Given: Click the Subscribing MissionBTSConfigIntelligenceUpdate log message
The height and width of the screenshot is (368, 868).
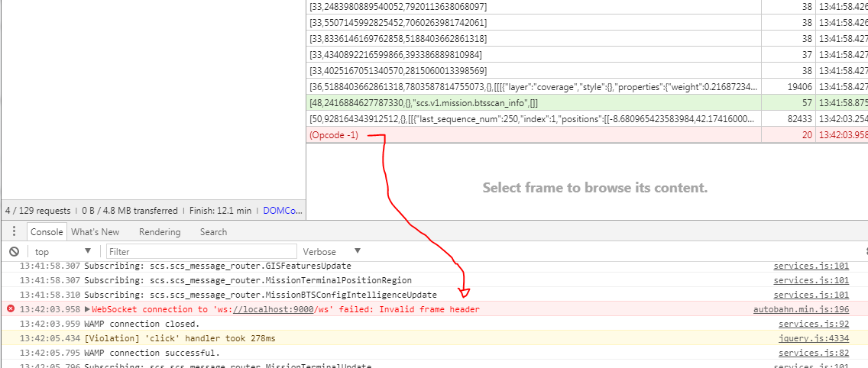Looking at the screenshot, I should pyautogui.click(x=261, y=295).
